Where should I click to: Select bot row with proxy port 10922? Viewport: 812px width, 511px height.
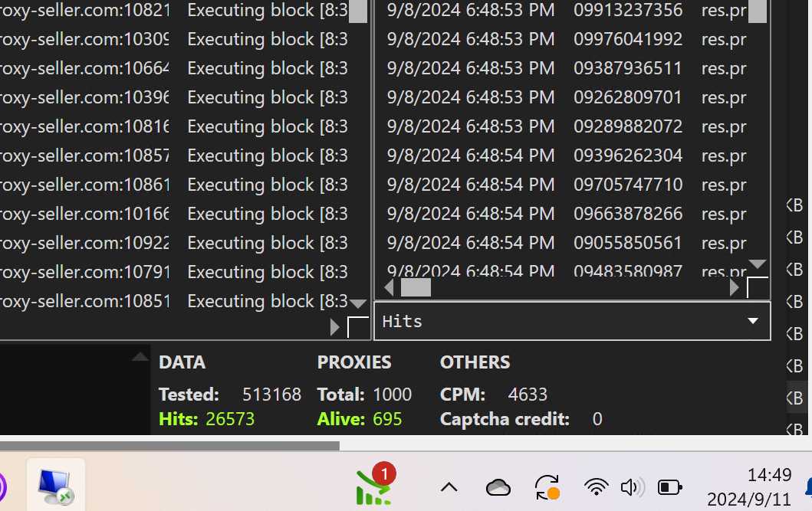(x=174, y=243)
